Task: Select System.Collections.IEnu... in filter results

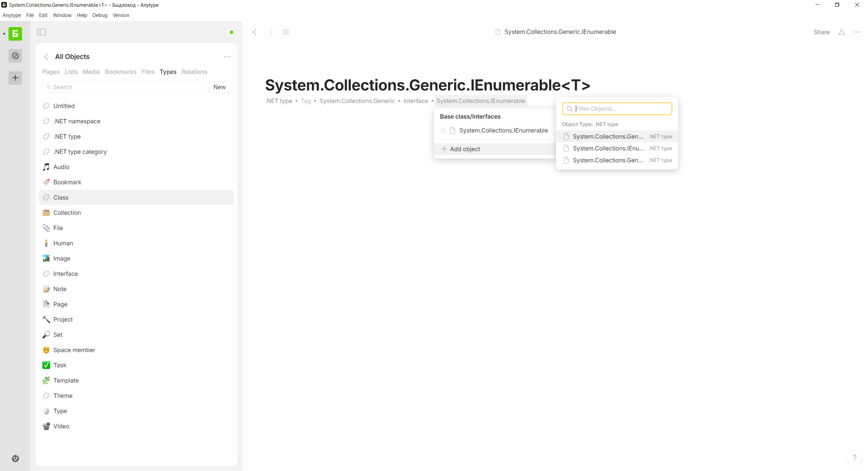Action: [x=617, y=148]
